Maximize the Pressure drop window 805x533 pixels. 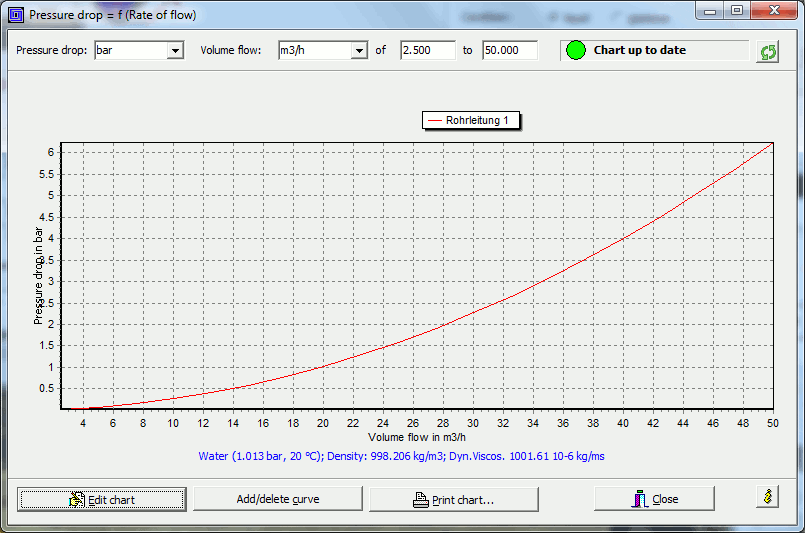point(737,11)
